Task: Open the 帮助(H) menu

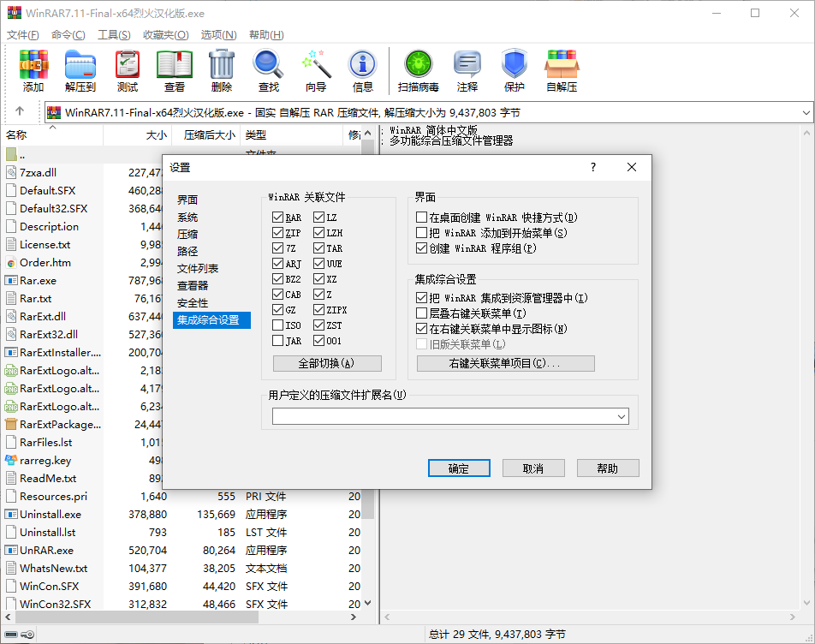Action: [x=266, y=35]
